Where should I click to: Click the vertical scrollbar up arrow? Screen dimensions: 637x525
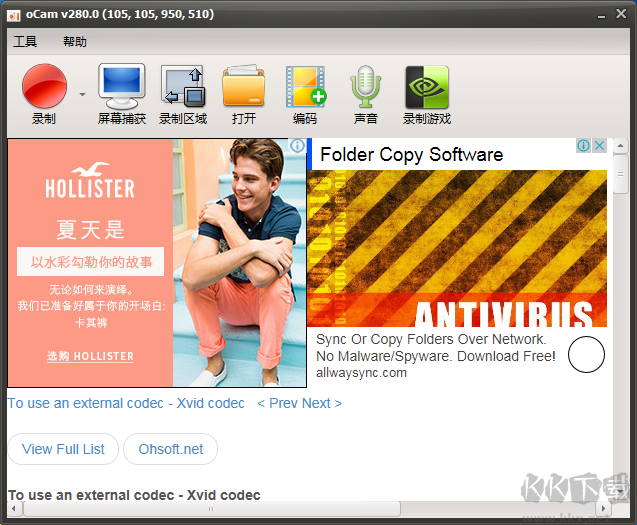click(620, 145)
